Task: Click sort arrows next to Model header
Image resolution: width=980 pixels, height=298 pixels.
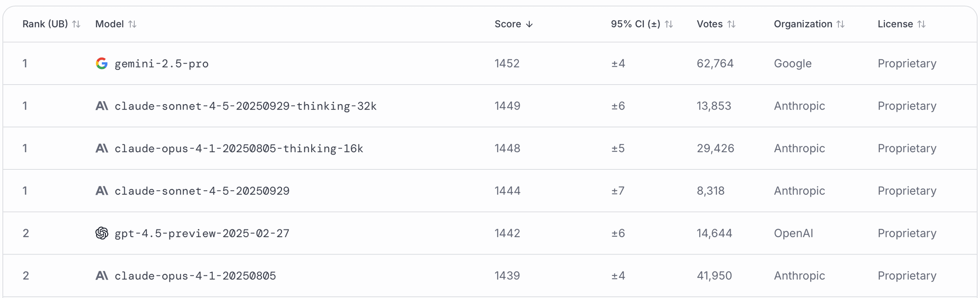Action: pos(132,24)
